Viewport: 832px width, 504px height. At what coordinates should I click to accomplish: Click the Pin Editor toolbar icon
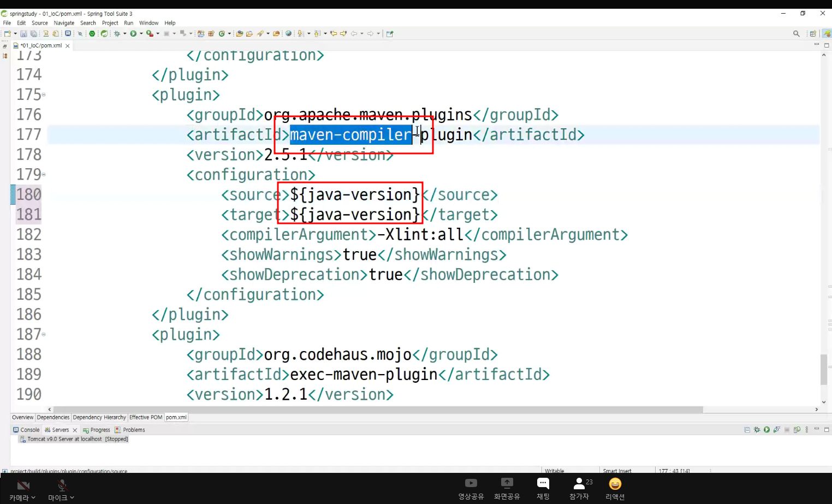pyautogui.click(x=390, y=33)
